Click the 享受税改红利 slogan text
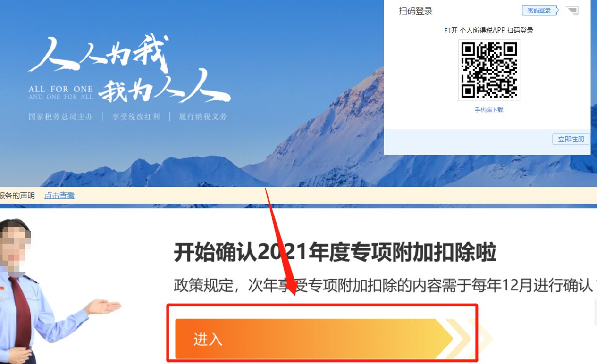This screenshot has height=364, width=597. (136, 117)
